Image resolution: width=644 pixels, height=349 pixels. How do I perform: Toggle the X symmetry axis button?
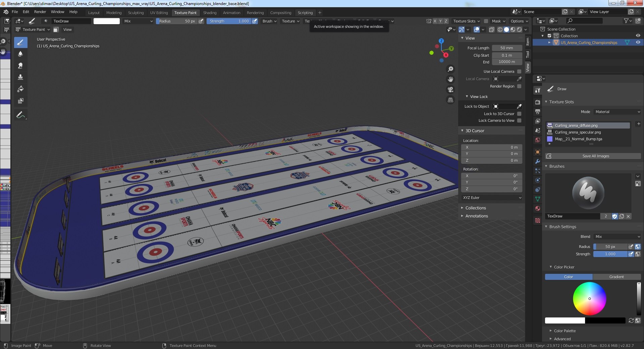[x=435, y=21]
